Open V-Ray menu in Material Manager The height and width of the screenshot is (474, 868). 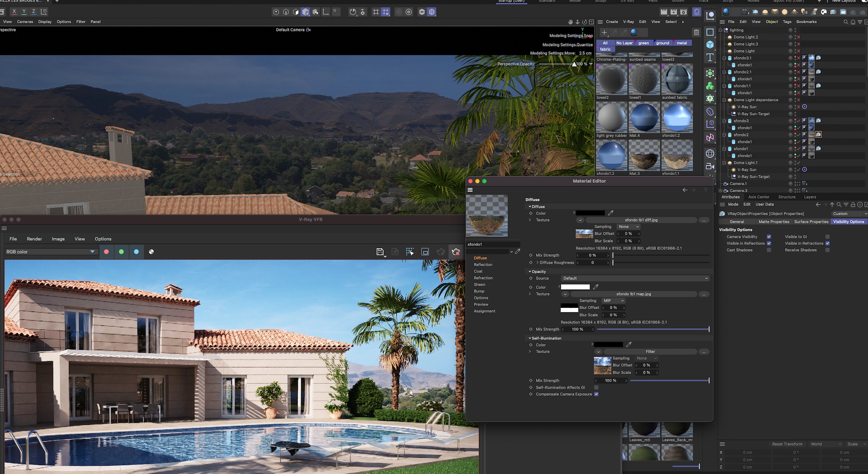tap(628, 22)
